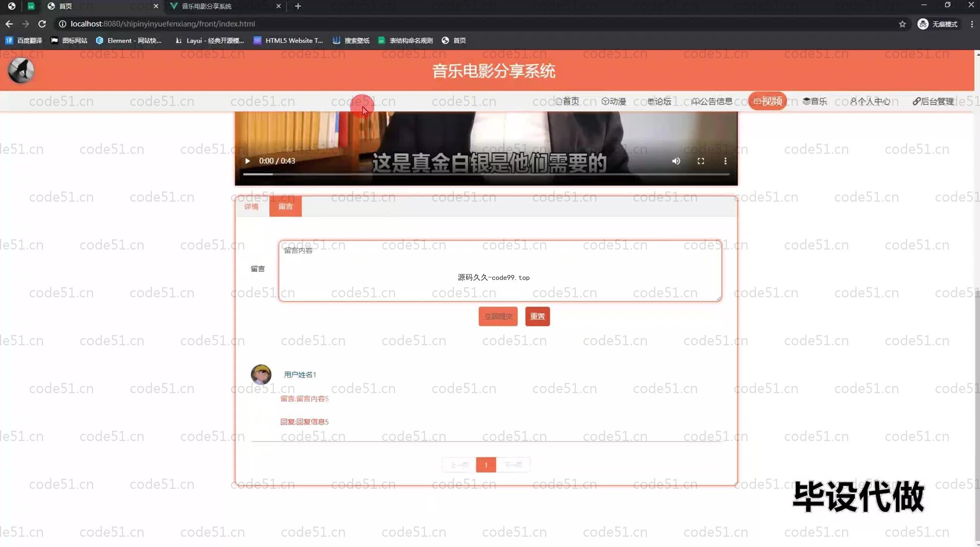980x547 pixels.
Task: Open the 音乐 menu item
Action: [814, 101]
